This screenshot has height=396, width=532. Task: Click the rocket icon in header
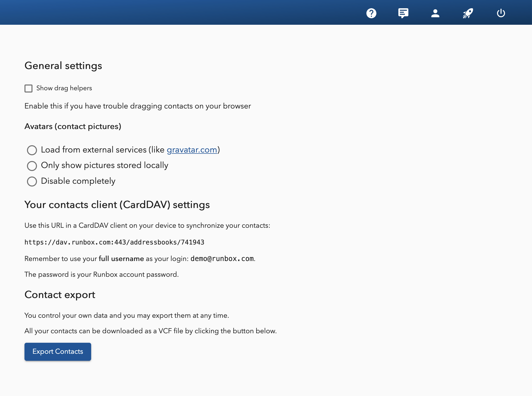pos(468,13)
